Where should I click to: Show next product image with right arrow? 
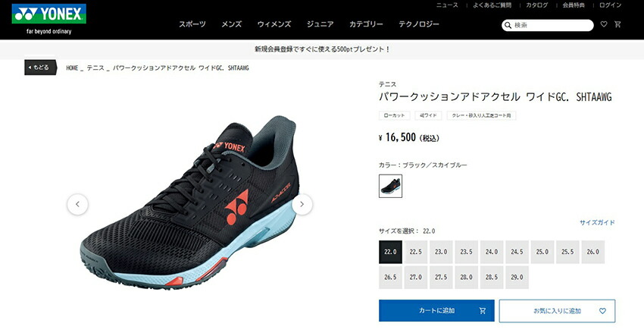pos(302,204)
